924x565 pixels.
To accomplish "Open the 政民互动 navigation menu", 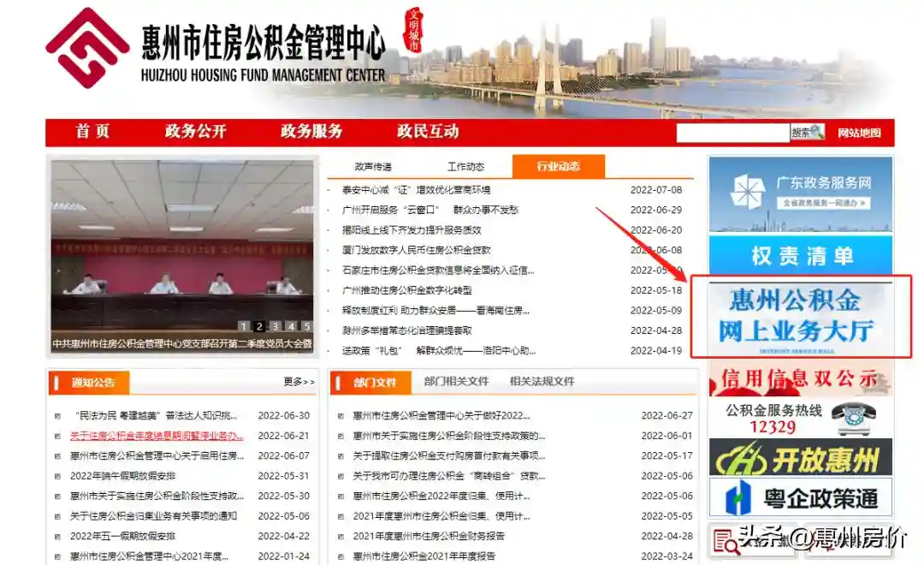I will (x=428, y=132).
